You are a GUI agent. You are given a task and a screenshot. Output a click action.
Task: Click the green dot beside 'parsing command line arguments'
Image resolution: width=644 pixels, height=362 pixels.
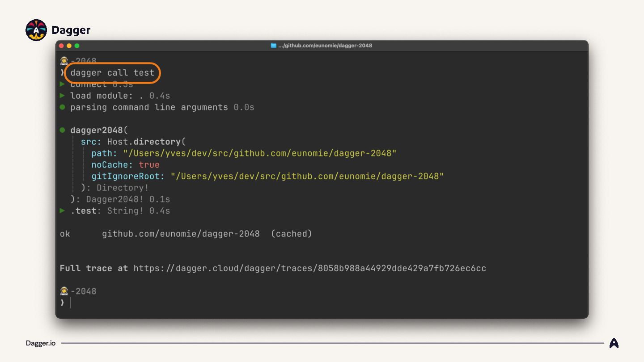point(63,107)
